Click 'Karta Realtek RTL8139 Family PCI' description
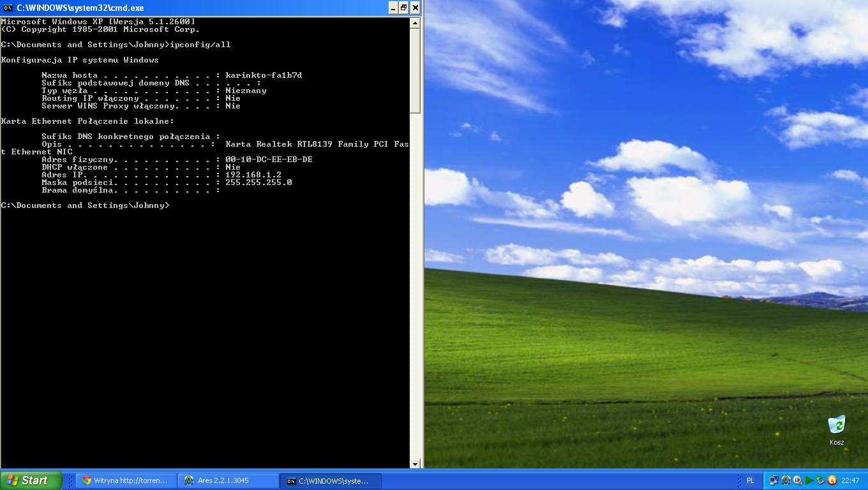The image size is (868, 490). [x=307, y=144]
